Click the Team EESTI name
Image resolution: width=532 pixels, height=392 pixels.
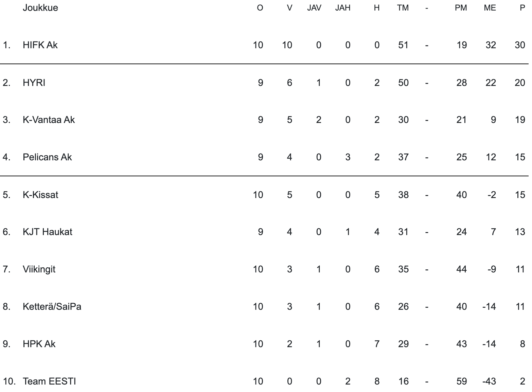(x=49, y=381)
